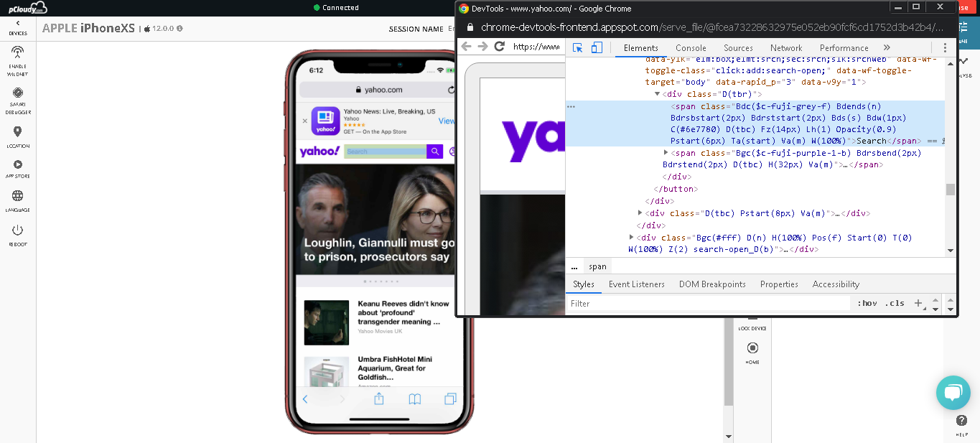Open the DOM Breakpoints pane
Viewport: 980px width, 443px height.
(712, 284)
